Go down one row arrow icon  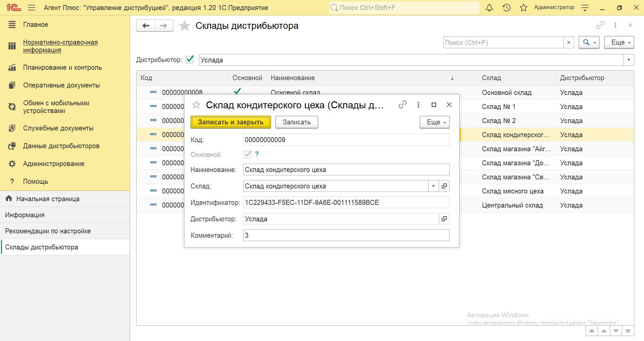pos(616,331)
